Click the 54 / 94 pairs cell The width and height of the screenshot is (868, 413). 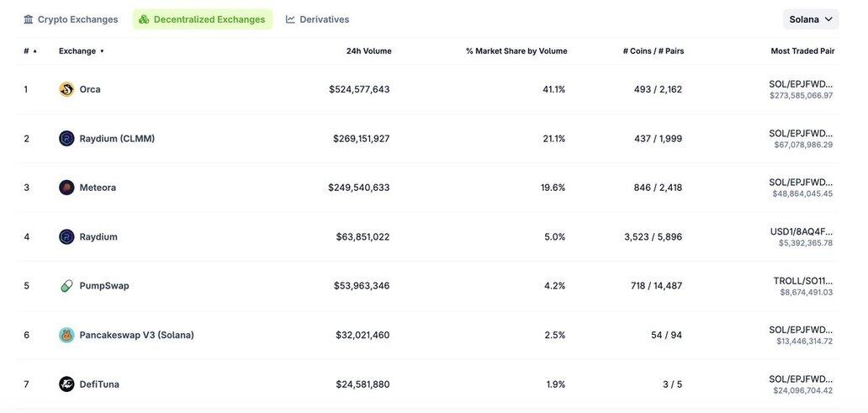coord(666,335)
